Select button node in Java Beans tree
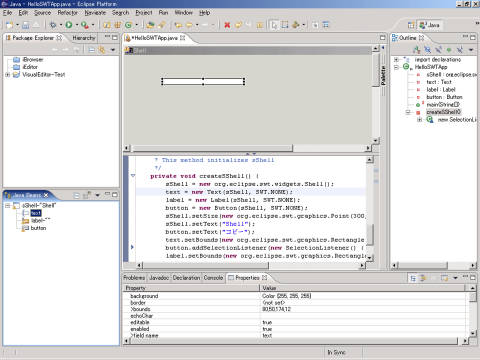Screen dimensions: 480x360 point(38,228)
